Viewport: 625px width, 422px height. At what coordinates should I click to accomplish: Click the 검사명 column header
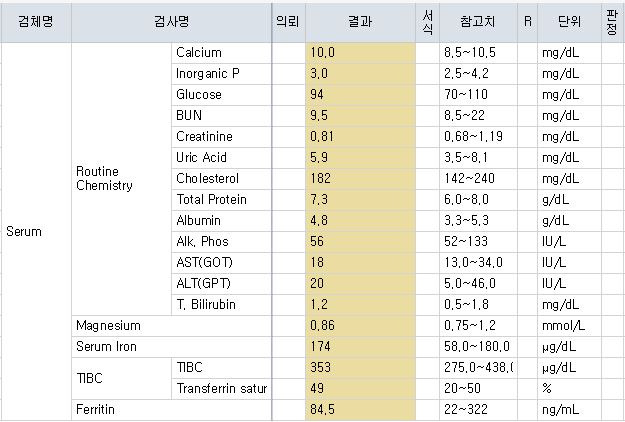click(172, 21)
